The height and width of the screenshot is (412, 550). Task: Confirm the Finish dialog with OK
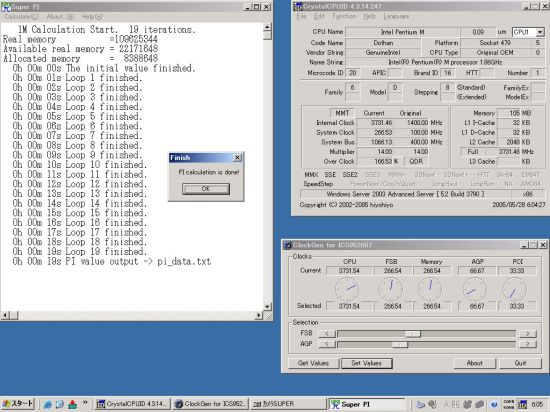pos(206,189)
